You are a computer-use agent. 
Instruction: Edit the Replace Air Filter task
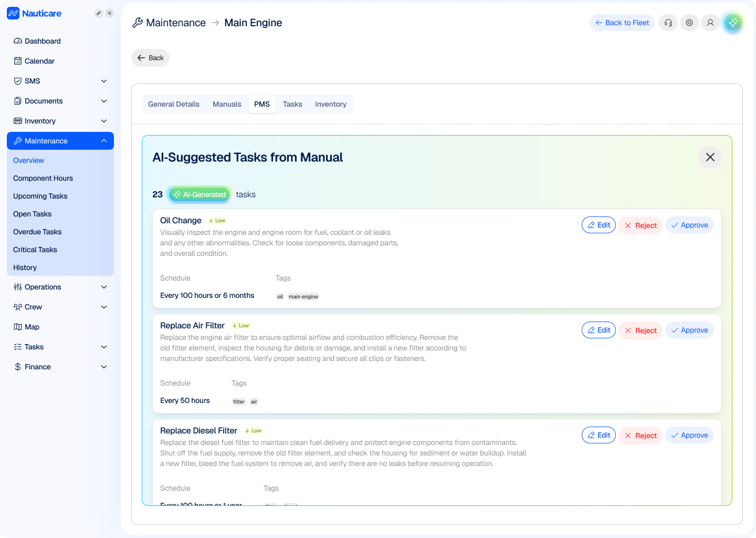tap(598, 330)
